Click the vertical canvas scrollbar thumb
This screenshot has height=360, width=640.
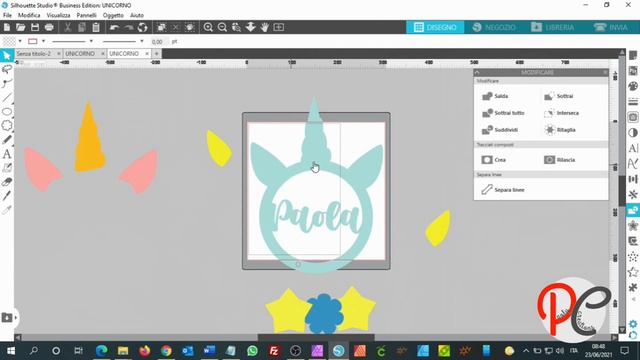coord(622,190)
